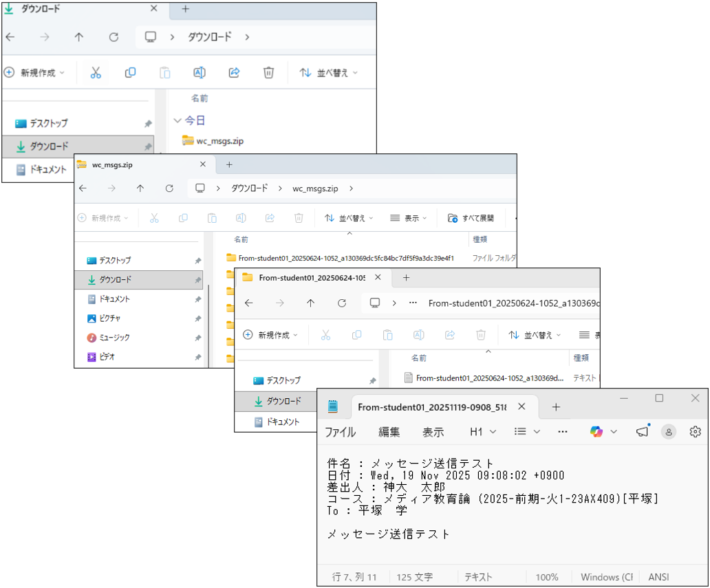This screenshot has height=588, width=710.
Task: Click the announcements megaphone icon in Notepad
Action: [643, 431]
